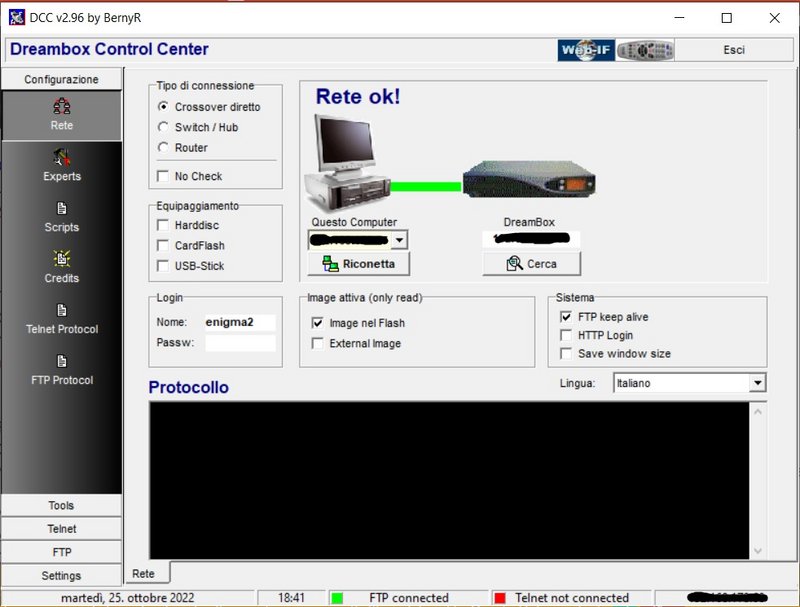Click the date in status bar
The image size is (800, 607).
(128, 598)
